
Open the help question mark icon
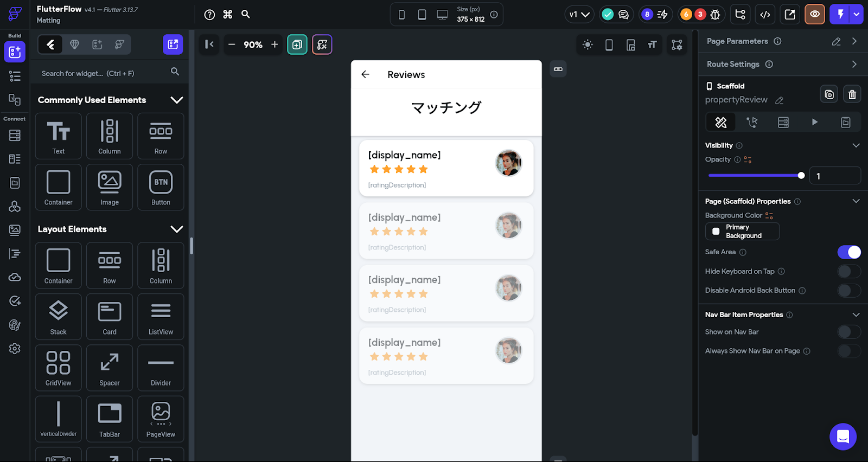[209, 15]
